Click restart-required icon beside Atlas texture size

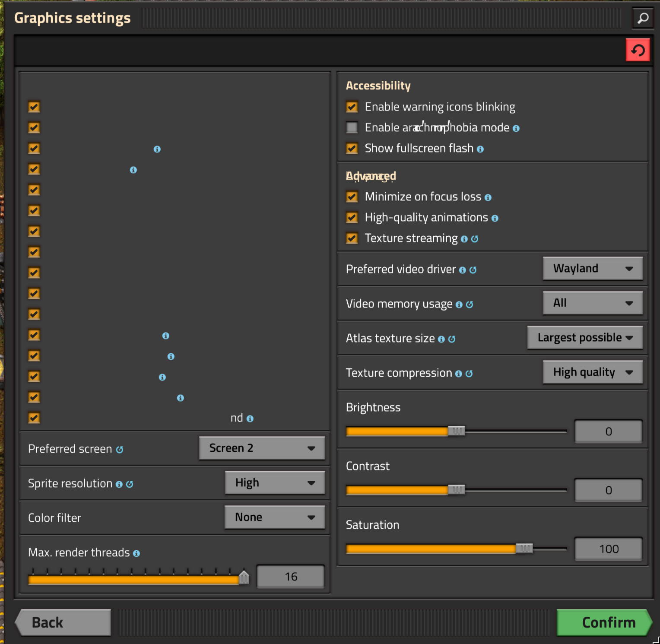(451, 339)
